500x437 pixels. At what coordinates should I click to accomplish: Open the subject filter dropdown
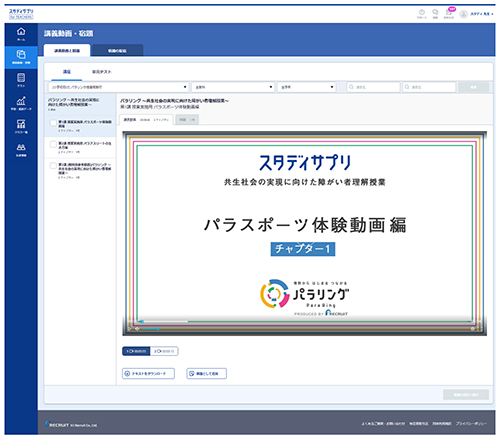[233, 87]
